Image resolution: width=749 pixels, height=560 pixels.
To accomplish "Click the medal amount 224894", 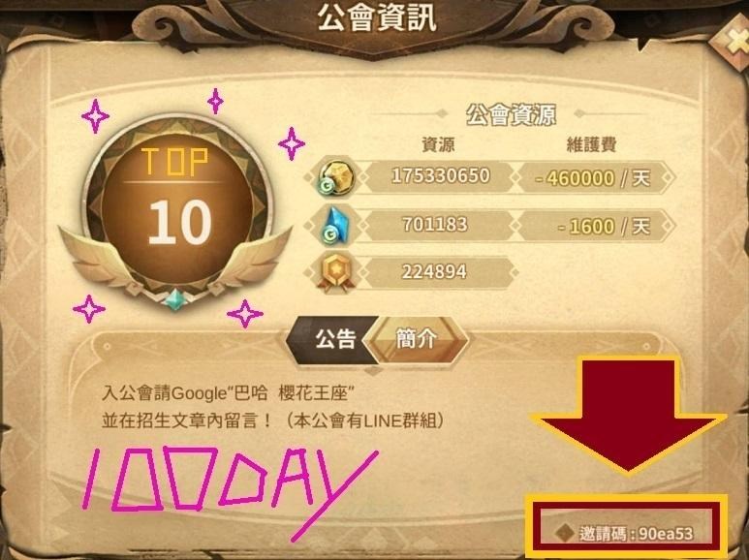I will click(x=434, y=272).
